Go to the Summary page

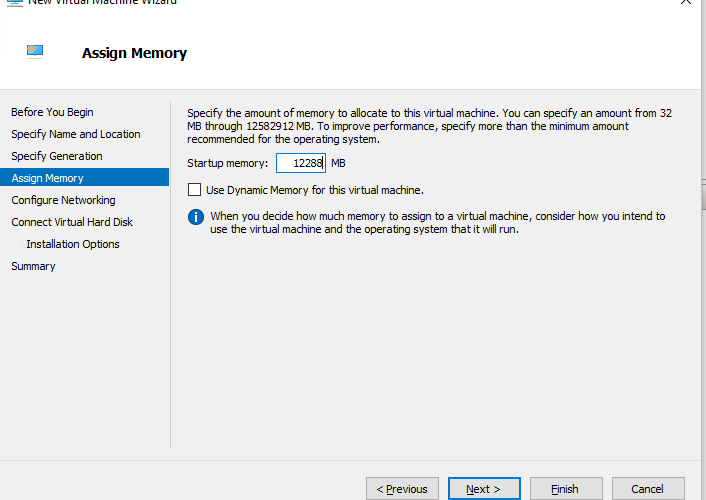pos(33,266)
